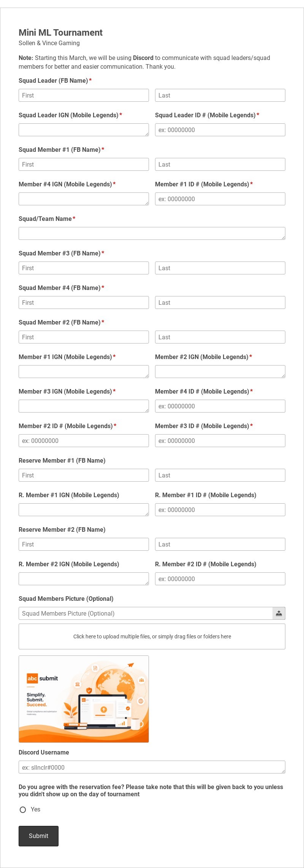Click Squad Member #3 last name field

(x=220, y=268)
